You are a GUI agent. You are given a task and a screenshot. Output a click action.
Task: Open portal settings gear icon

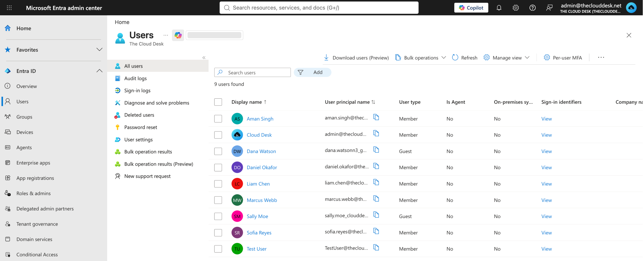tap(515, 8)
